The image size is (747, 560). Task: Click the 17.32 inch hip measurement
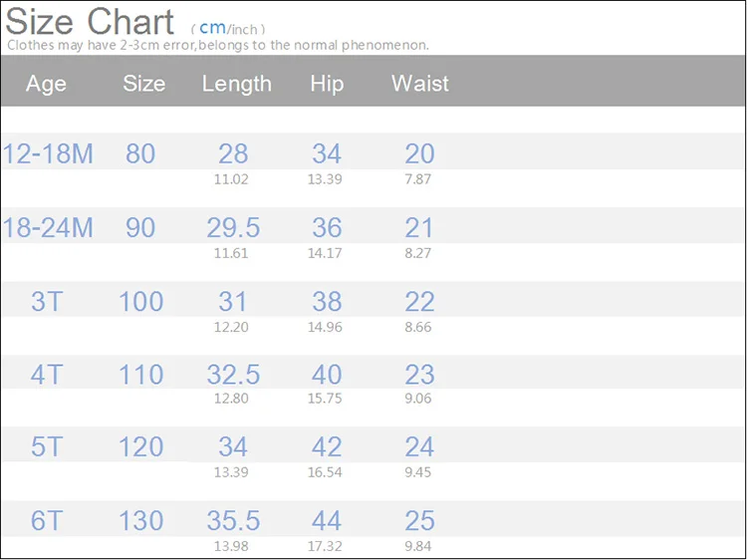[325, 546]
